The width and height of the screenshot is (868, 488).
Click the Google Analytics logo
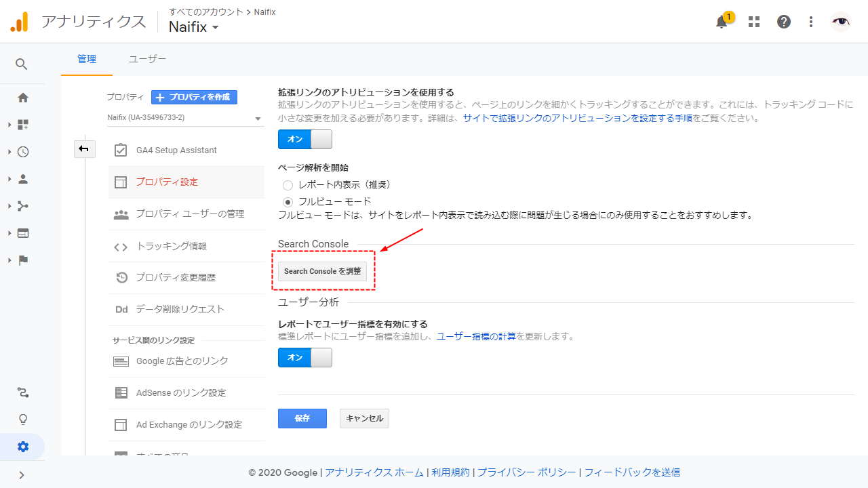[x=19, y=22]
